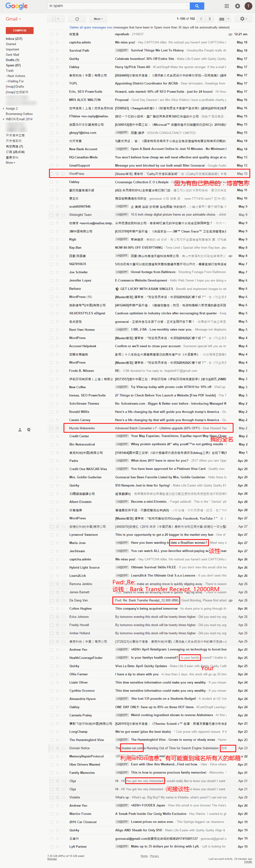Click importance marker on Survival Path row
This screenshot has width=255, height=868.
click(63, 51)
